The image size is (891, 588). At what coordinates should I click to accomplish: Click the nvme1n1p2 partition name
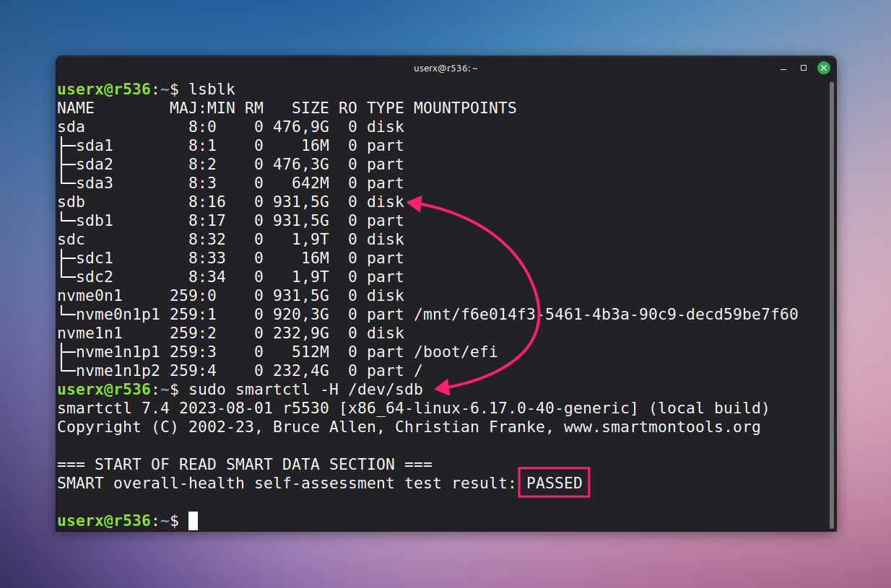tap(118, 371)
